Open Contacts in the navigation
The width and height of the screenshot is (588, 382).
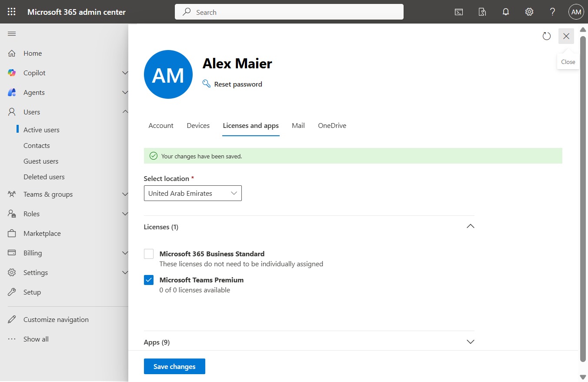(37, 145)
